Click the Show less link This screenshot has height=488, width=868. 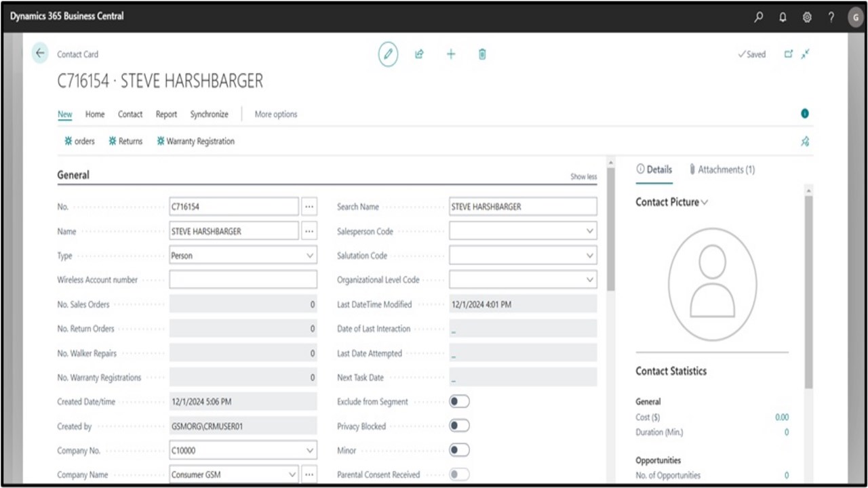584,177
